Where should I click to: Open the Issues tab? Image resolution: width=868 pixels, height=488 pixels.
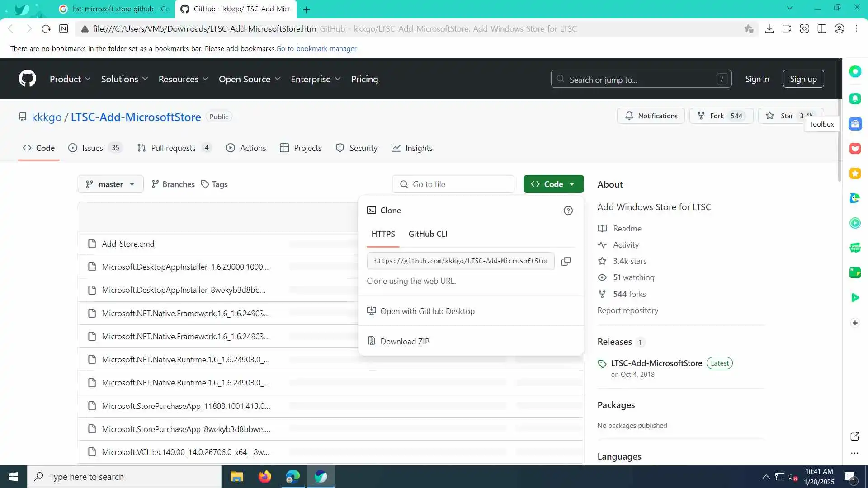coord(93,148)
